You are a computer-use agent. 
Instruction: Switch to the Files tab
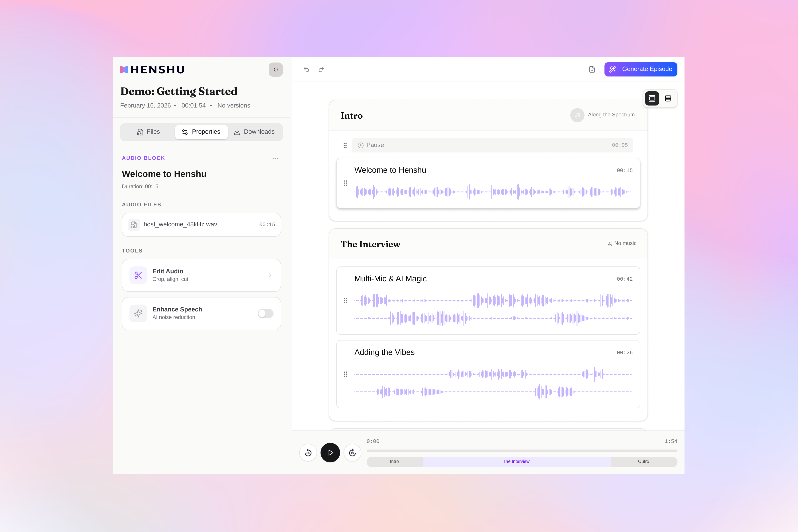click(148, 132)
